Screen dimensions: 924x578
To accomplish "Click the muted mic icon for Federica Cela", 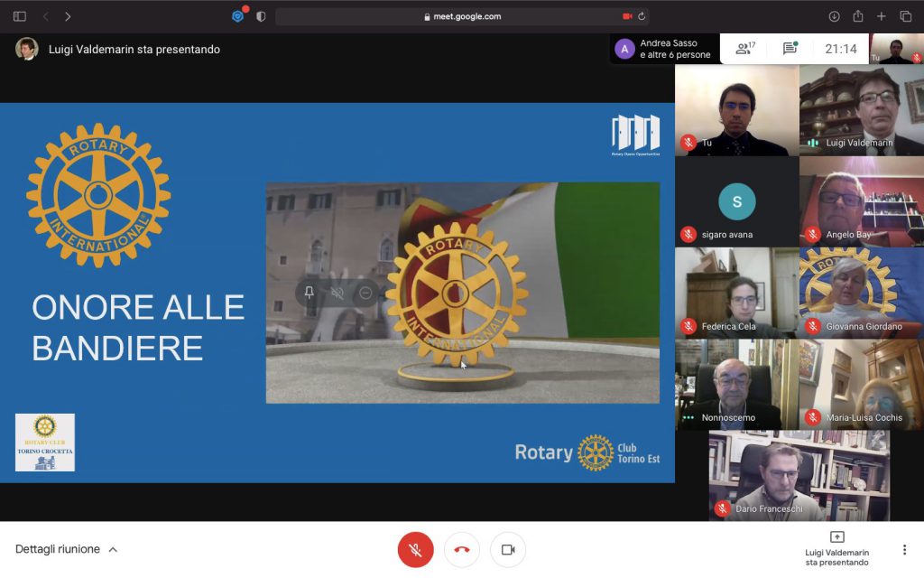I will 688,326.
